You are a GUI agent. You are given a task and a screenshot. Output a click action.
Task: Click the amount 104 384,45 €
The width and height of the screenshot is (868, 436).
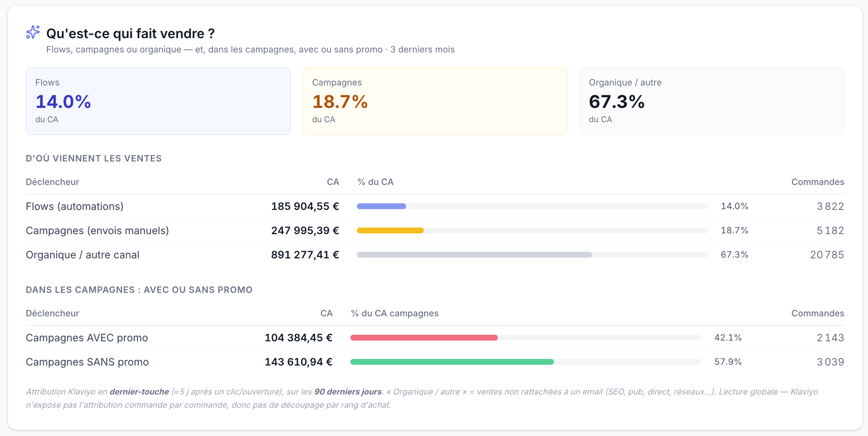point(299,338)
